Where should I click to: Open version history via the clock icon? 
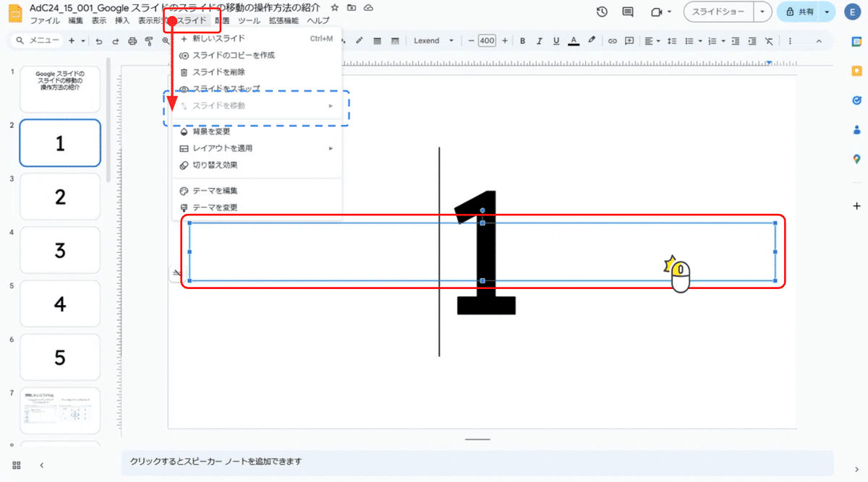[600, 12]
